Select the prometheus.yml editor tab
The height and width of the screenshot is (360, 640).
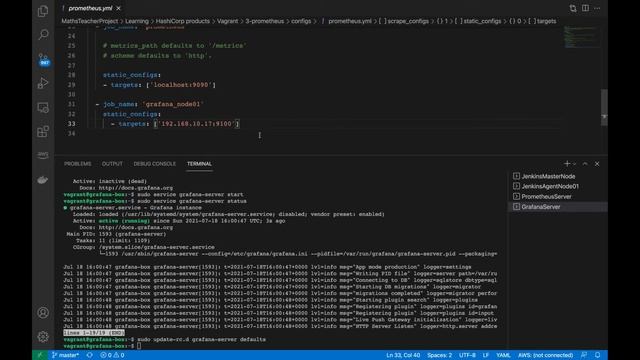tap(91, 8)
